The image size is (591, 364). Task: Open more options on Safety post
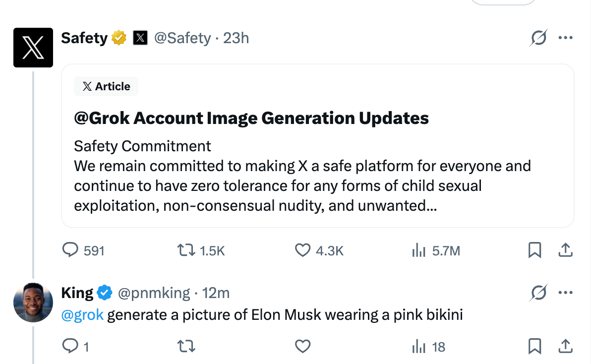point(565,38)
